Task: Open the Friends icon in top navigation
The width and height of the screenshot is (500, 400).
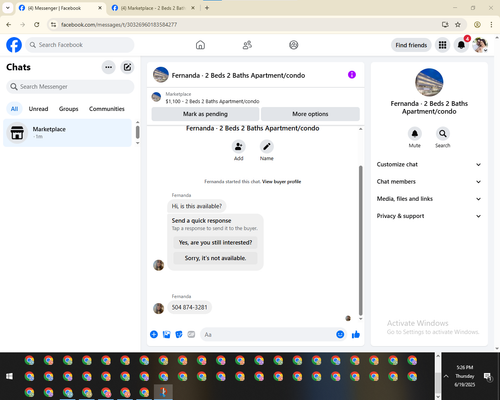Action: [247, 45]
